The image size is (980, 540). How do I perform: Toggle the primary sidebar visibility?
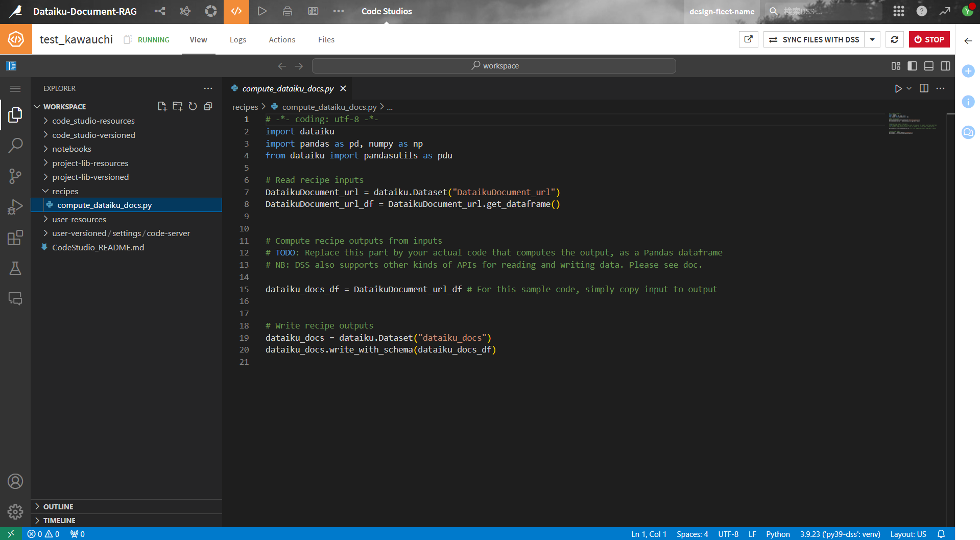click(912, 66)
